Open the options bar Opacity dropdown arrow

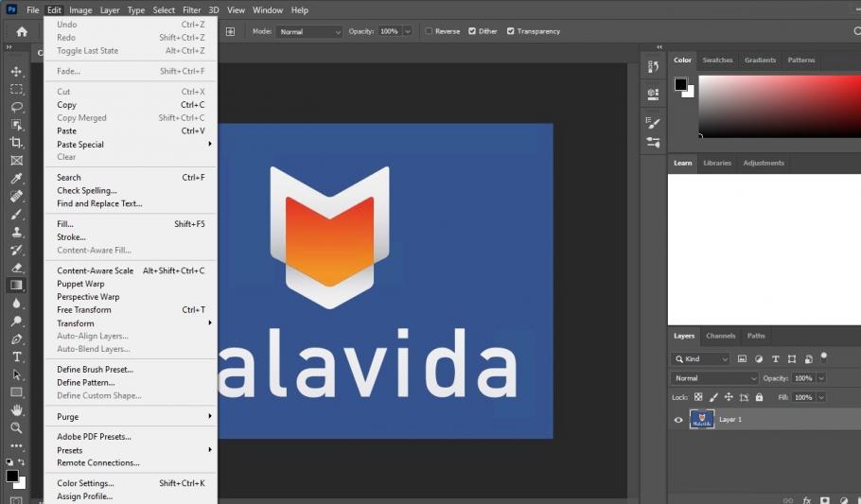coord(408,32)
